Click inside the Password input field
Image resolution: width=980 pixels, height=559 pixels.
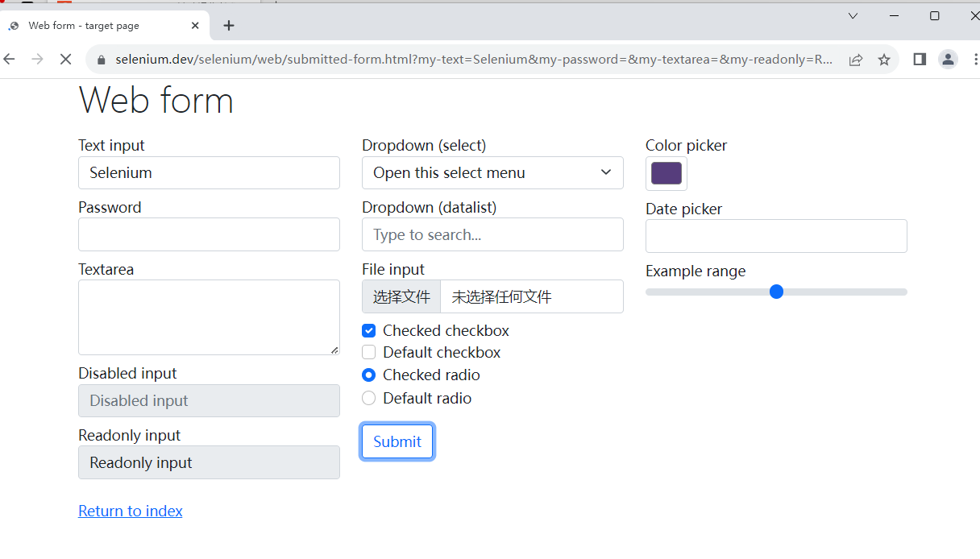209,234
